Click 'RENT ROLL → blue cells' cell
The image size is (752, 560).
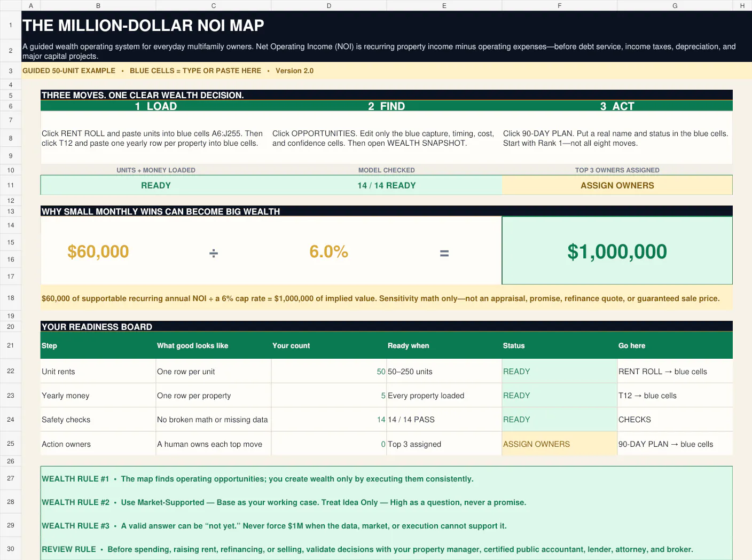675,372
